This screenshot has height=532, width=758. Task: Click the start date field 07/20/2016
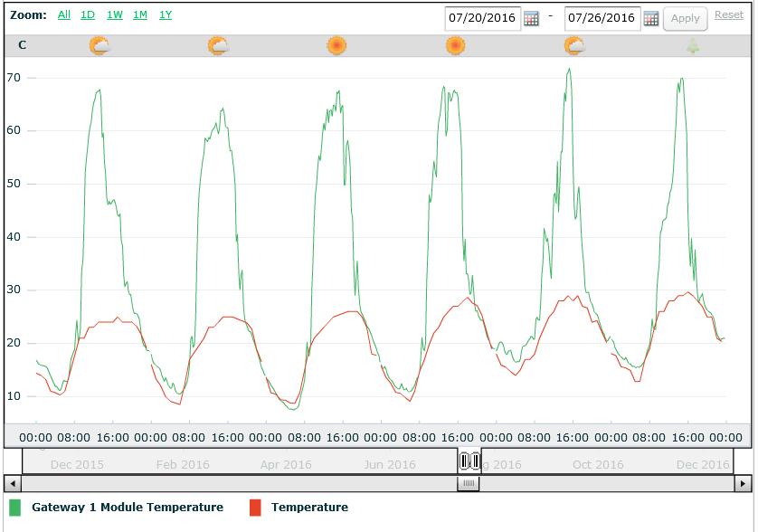[482, 18]
